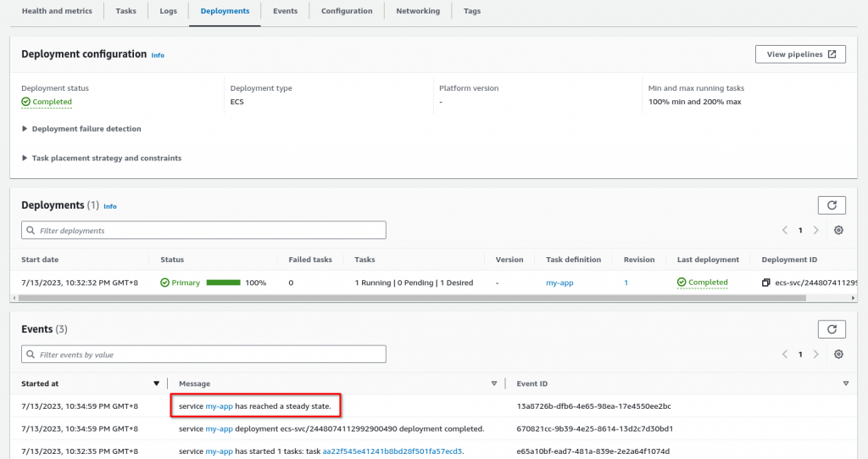This screenshot has height=459, width=868.
Task: Sort events by Message column arrow
Action: (x=494, y=383)
